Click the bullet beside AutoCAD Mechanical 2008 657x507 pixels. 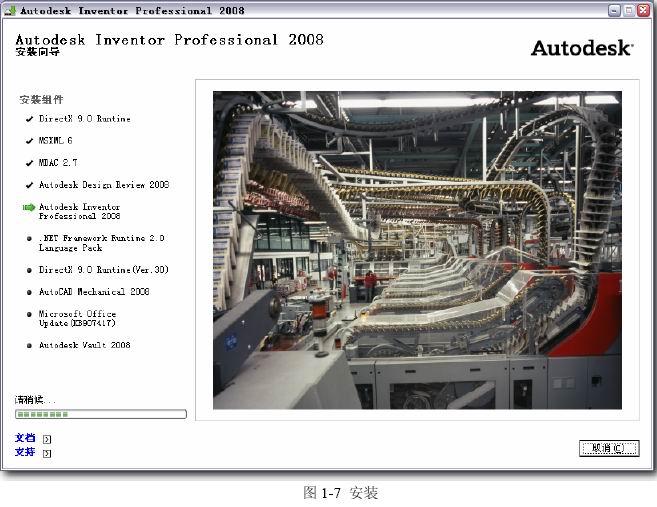point(29,292)
